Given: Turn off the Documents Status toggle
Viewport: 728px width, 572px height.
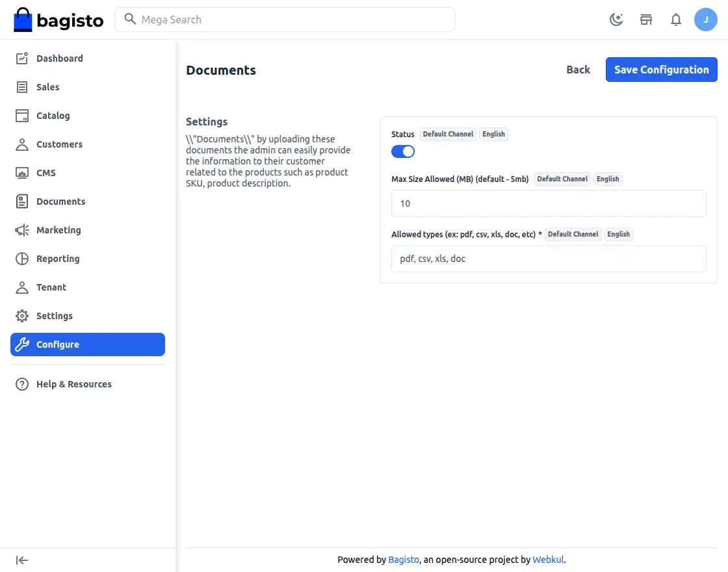Looking at the screenshot, I should coord(402,151).
